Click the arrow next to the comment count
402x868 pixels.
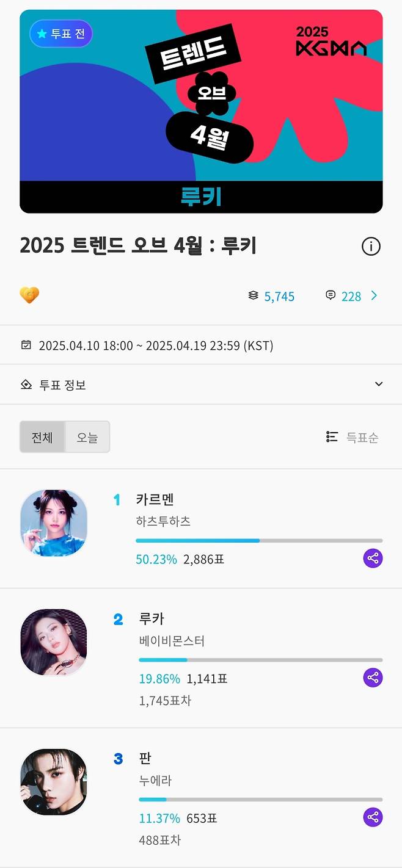click(x=375, y=296)
